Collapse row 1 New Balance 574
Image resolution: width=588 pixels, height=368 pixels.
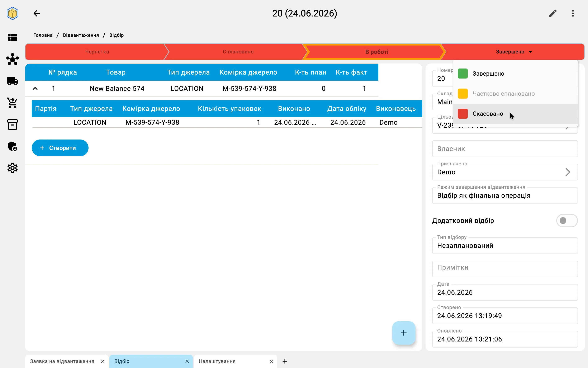pyautogui.click(x=35, y=89)
